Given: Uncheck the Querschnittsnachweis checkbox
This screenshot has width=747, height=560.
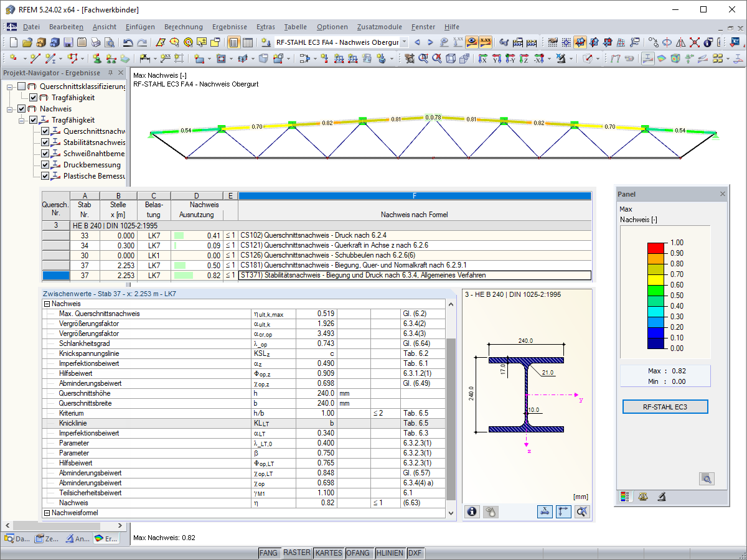Looking at the screenshot, I should click(45, 131).
